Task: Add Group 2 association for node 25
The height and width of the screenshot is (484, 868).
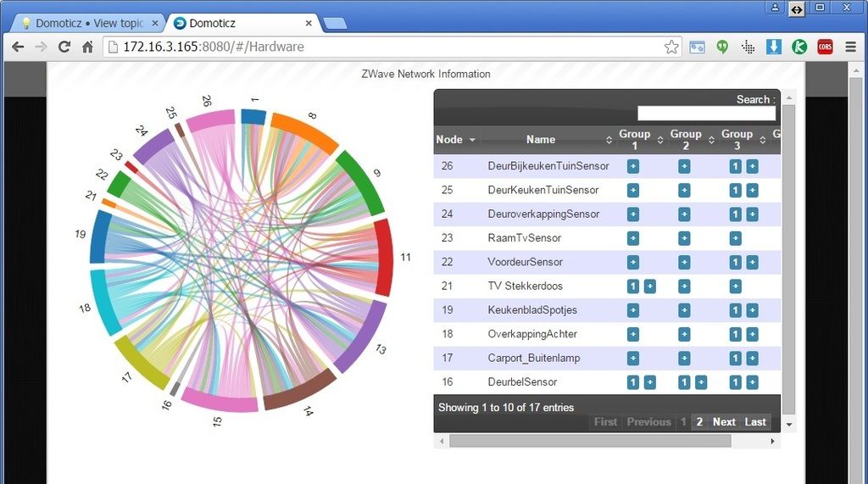Action: (684, 191)
